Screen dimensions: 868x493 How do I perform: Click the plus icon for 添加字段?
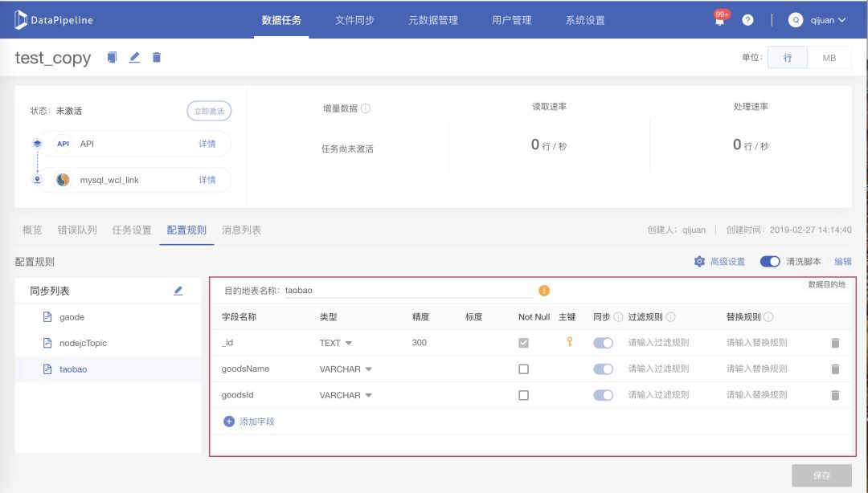click(228, 422)
